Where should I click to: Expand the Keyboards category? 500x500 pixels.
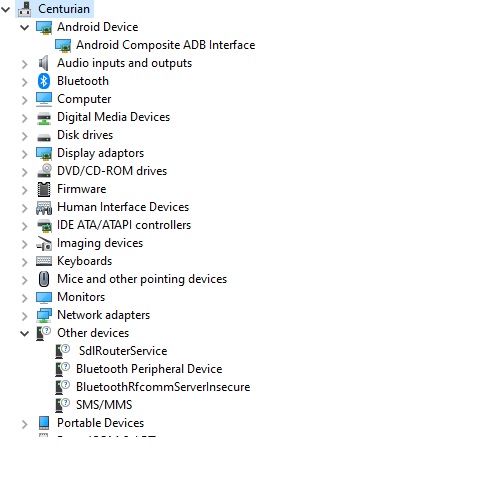pyautogui.click(x=24, y=262)
